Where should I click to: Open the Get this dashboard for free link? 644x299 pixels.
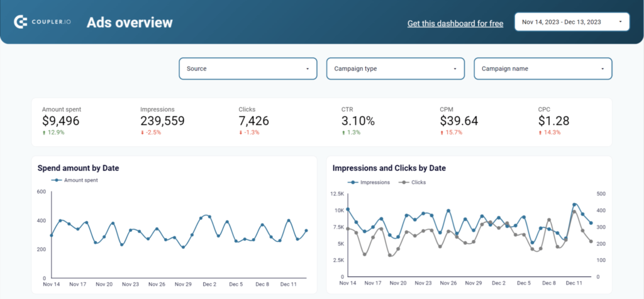(x=455, y=23)
